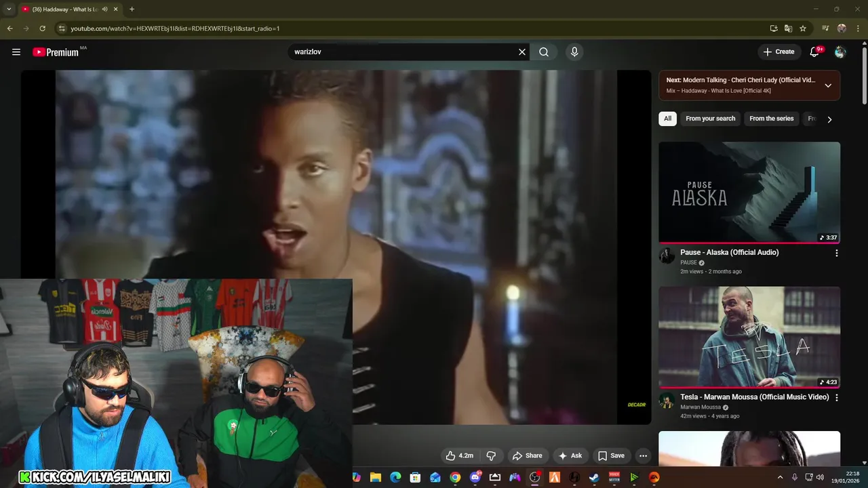Open Chrome three-dot menu
This screenshot has width=868, height=488.
858,28
